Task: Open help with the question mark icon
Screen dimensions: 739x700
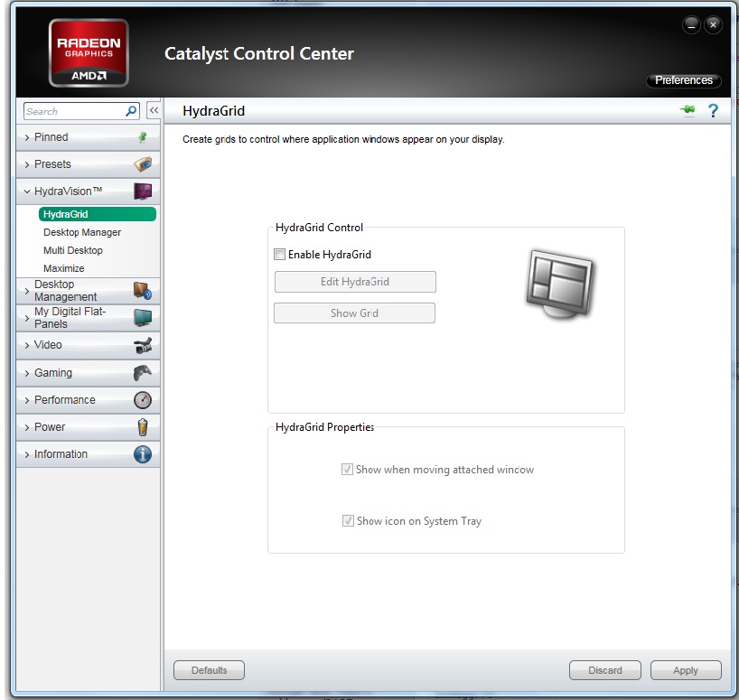Action: pos(713,111)
